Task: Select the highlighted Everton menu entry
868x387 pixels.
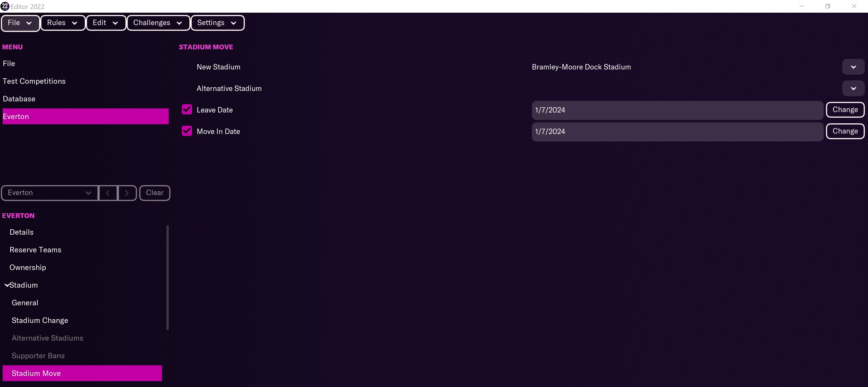Action: (x=85, y=116)
